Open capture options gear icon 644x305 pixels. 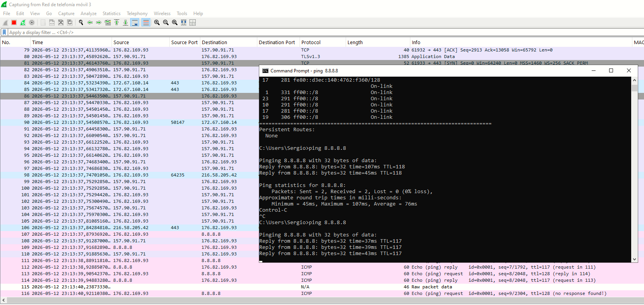coord(32,22)
